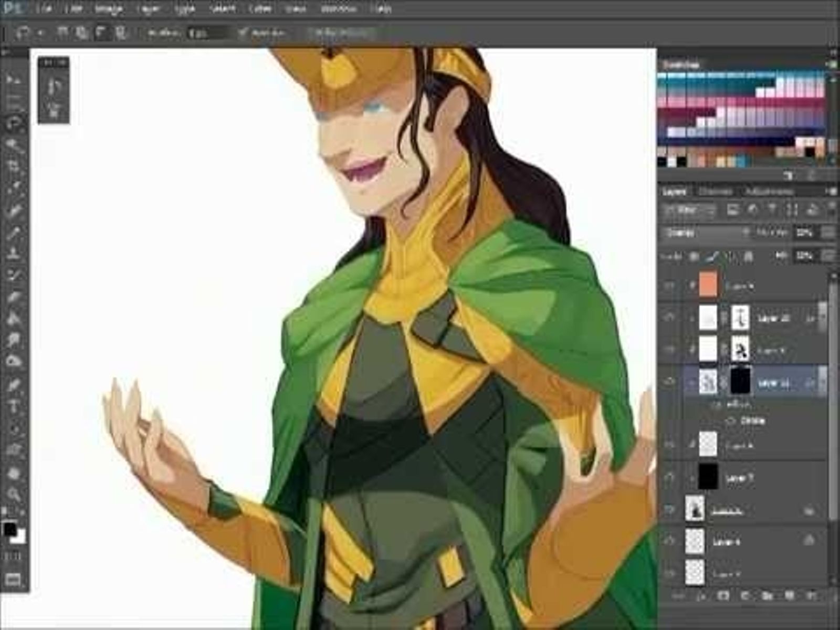Create a new layer group

point(768,596)
